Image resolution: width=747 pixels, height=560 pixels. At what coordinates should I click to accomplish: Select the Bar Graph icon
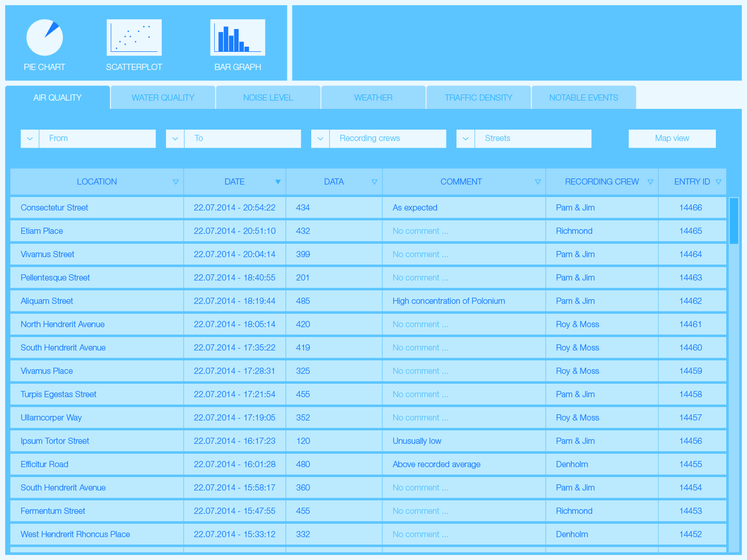238,37
